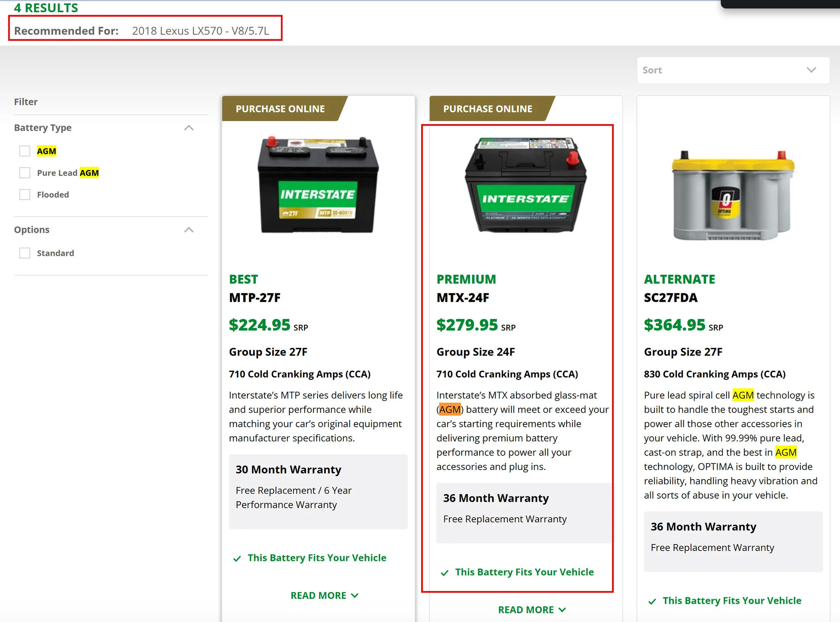840x622 pixels.
Task: Click 830 Cold Cranking Amps (CCA) text
Action: point(714,374)
